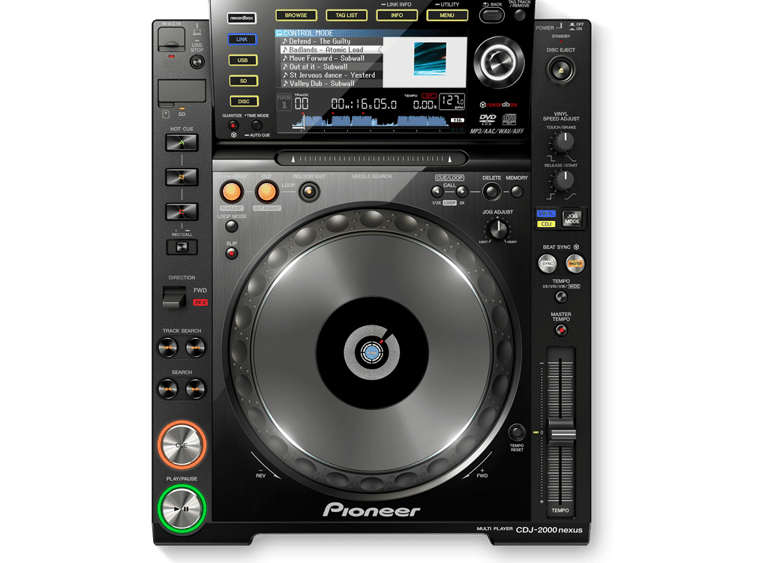Hit SEARCH fast-forward button
The height and width of the screenshot is (563, 768).
coord(195,389)
